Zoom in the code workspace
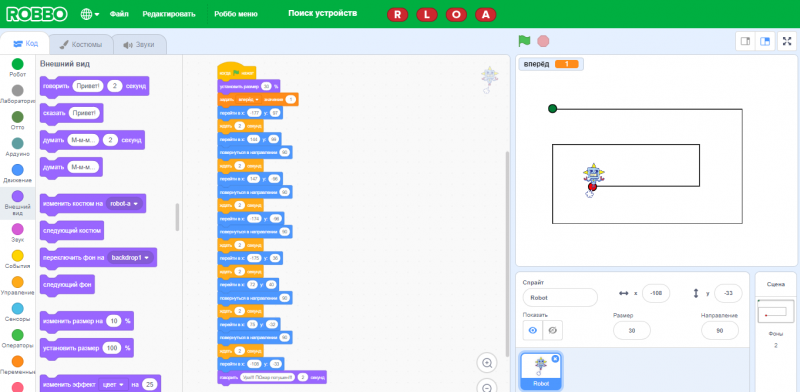 [x=487, y=363]
